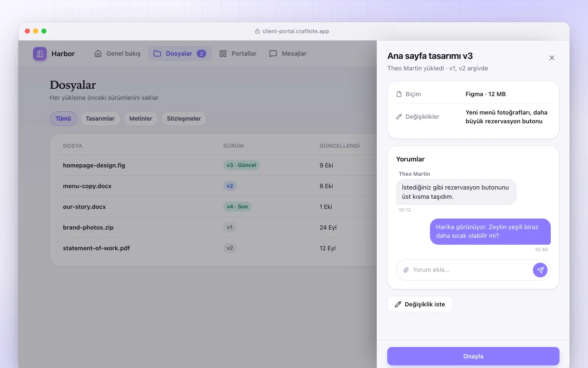Click the SÜRÜM column header
The height and width of the screenshot is (368, 588).
click(x=233, y=146)
